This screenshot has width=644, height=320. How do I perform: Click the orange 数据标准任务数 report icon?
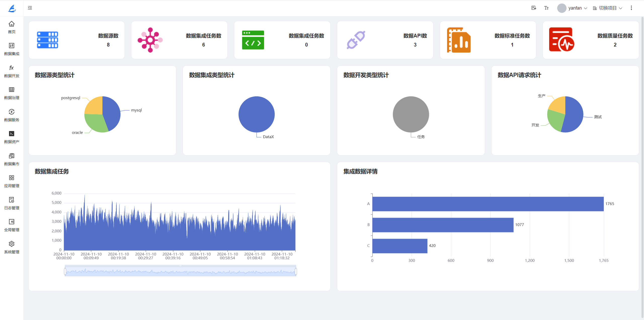459,40
